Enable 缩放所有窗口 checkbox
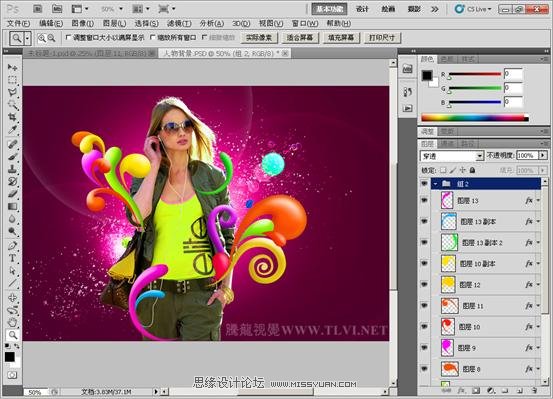553x399 pixels. pos(153,37)
